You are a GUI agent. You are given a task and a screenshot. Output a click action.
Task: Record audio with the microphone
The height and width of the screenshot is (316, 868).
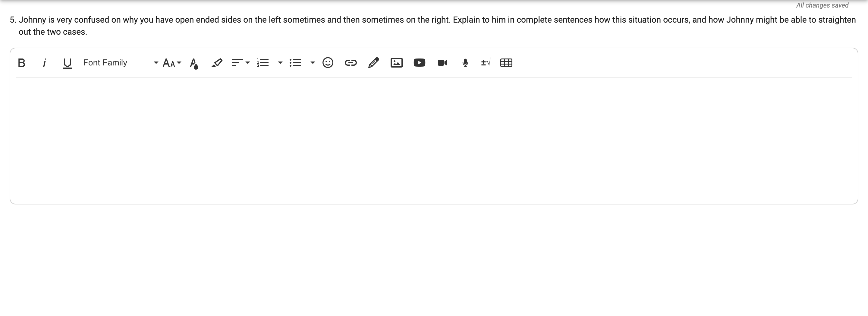pyautogui.click(x=465, y=63)
